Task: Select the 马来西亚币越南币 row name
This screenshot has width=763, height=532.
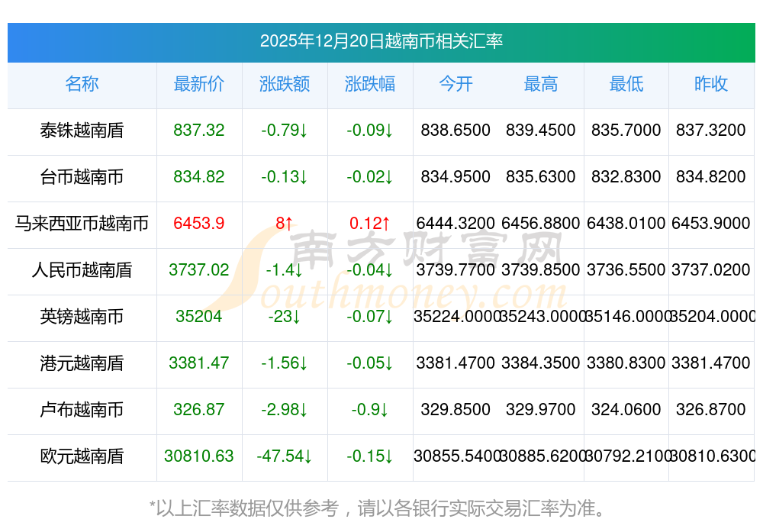Action: pos(82,224)
